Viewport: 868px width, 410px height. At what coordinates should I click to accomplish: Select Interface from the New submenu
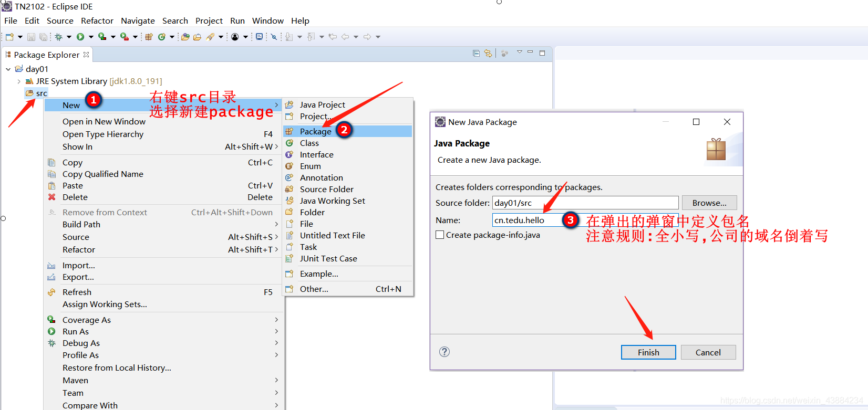[x=348, y=154]
